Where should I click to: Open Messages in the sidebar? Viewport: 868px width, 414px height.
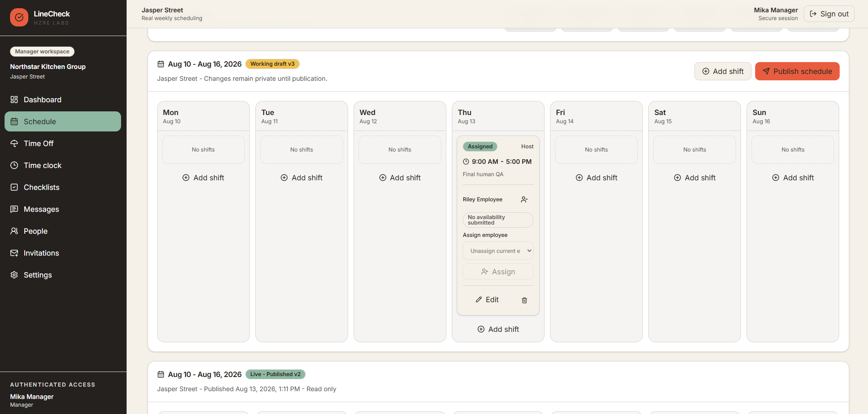[63, 209]
